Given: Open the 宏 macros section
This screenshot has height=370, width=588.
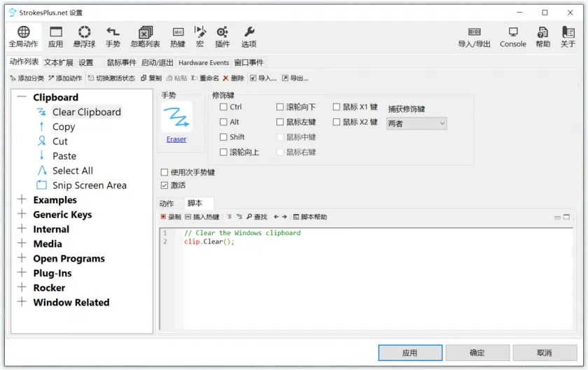Looking at the screenshot, I should click(200, 37).
